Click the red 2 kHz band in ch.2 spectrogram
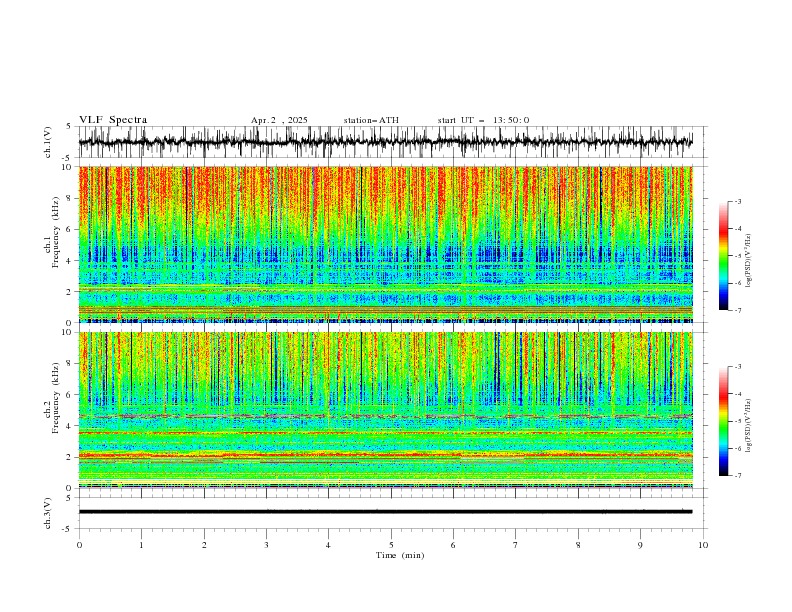This screenshot has height=612, width=792. pos(385,455)
